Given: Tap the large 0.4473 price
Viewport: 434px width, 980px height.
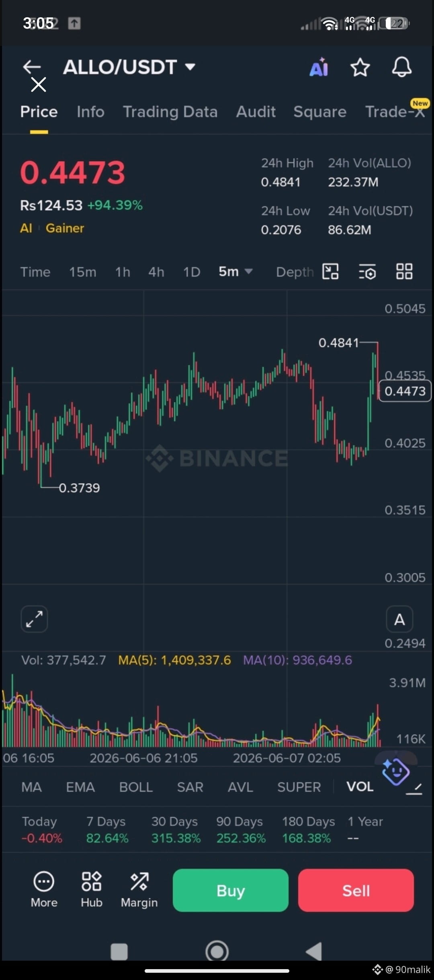Looking at the screenshot, I should coord(73,173).
